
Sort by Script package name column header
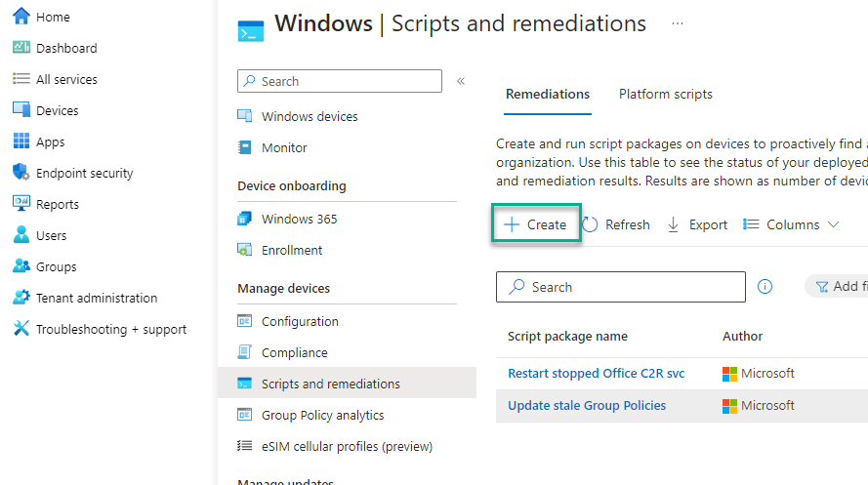coord(567,337)
